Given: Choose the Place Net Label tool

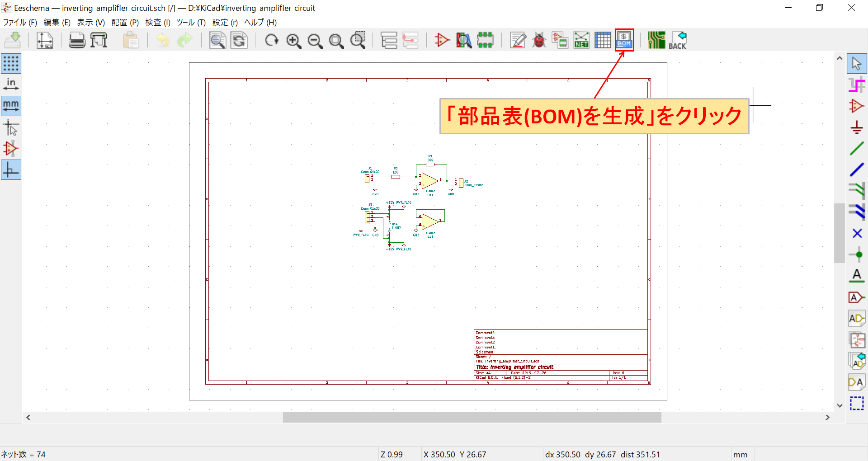Looking at the screenshot, I should [x=857, y=275].
